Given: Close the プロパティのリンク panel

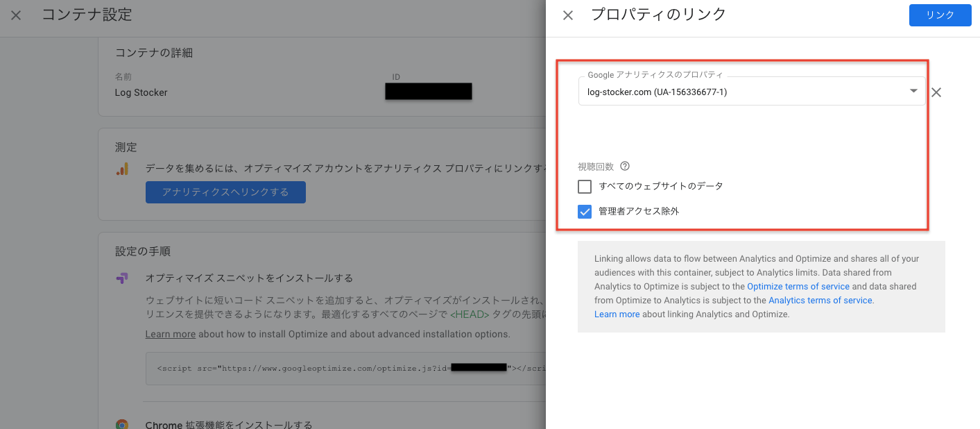Looking at the screenshot, I should click(568, 15).
